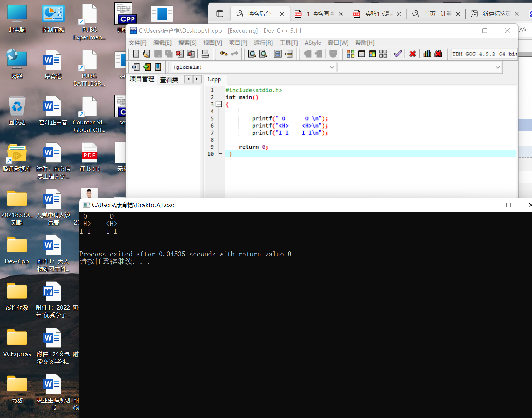Open Profile Analysis chart icon
This screenshot has height=418, width=532.
pos(427,54)
